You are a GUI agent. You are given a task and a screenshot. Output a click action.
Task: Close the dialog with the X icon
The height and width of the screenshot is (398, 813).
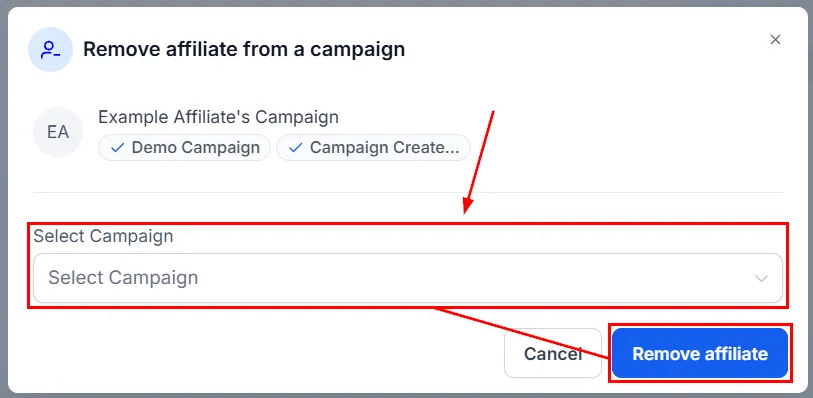[775, 40]
